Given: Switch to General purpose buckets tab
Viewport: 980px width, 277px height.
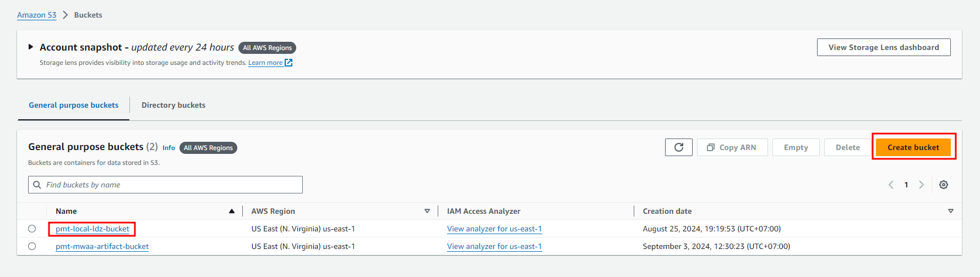Looking at the screenshot, I should [74, 105].
